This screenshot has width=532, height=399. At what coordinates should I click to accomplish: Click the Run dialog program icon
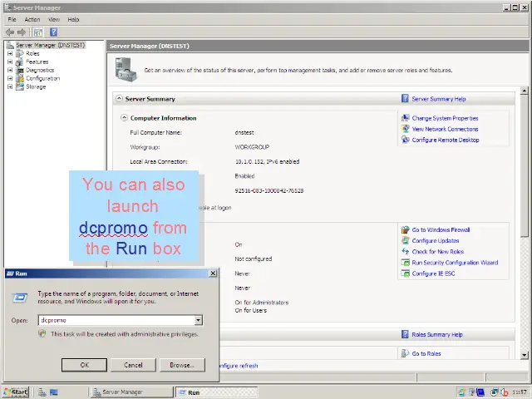[x=20, y=298]
